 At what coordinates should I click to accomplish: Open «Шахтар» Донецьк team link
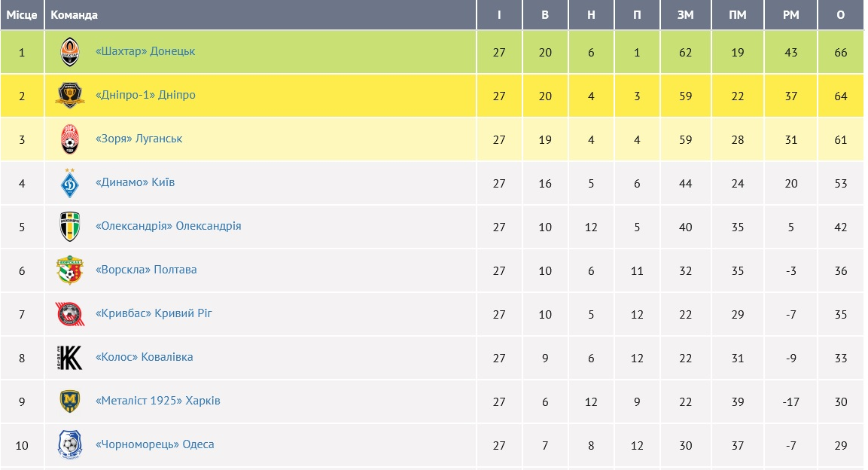(145, 51)
